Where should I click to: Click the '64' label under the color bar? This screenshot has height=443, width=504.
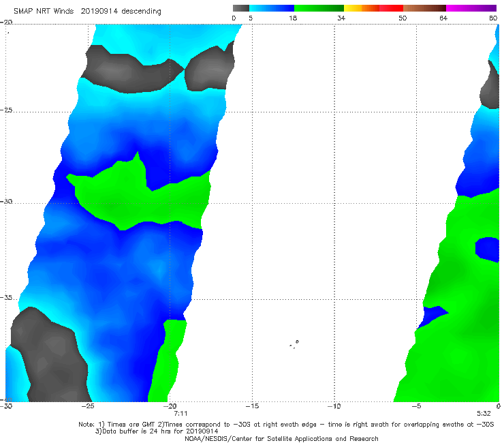pyautogui.click(x=443, y=18)
